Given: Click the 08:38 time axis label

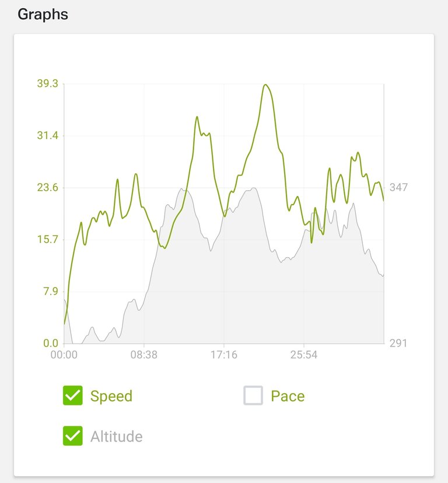Looking at the screenshot, I should coord(144,355).
